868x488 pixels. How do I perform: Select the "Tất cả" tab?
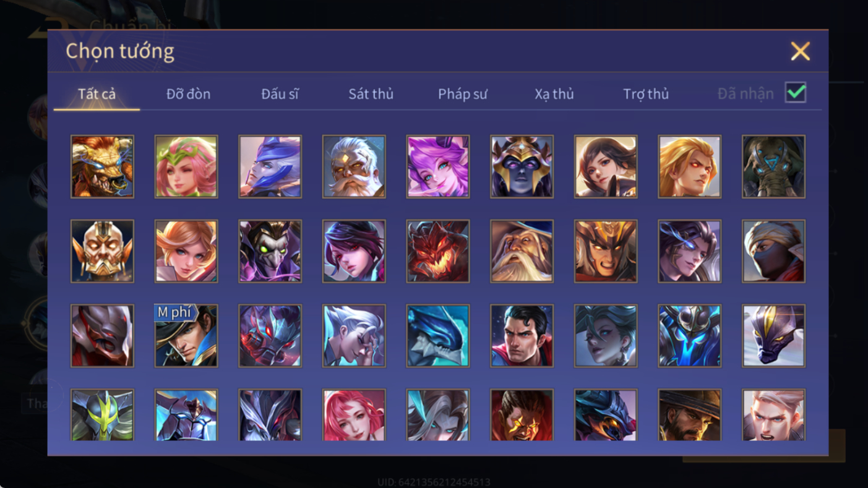click(97, 94)
